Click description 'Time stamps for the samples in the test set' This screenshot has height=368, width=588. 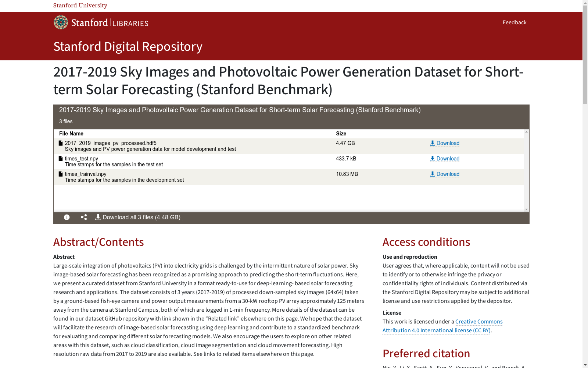point(114,164)
